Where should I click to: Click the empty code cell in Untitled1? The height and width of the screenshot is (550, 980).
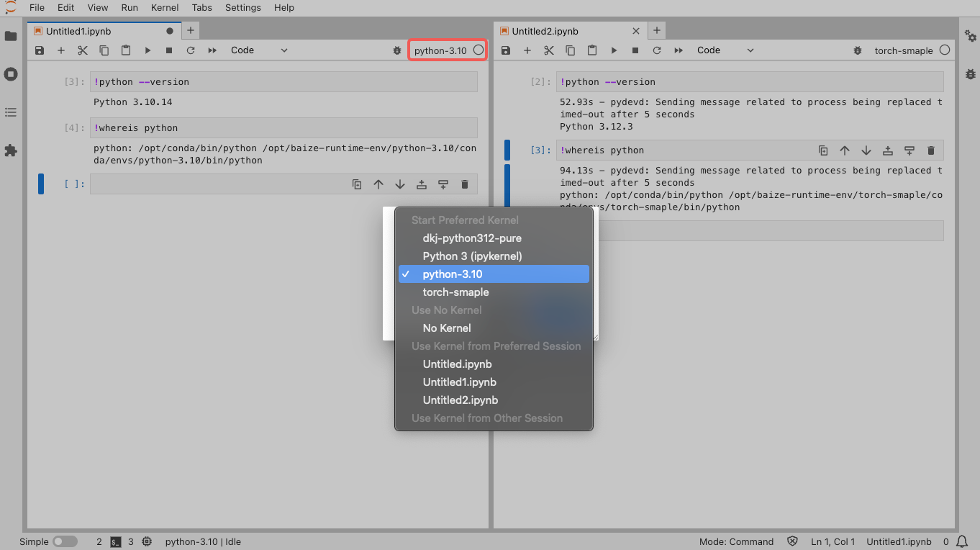[216, 184]
